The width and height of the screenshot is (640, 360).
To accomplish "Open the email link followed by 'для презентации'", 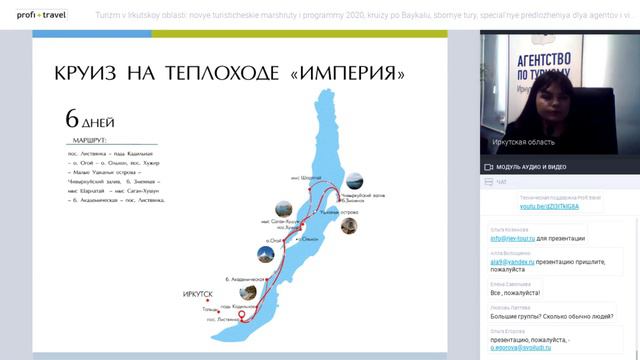I will [512, 238].
